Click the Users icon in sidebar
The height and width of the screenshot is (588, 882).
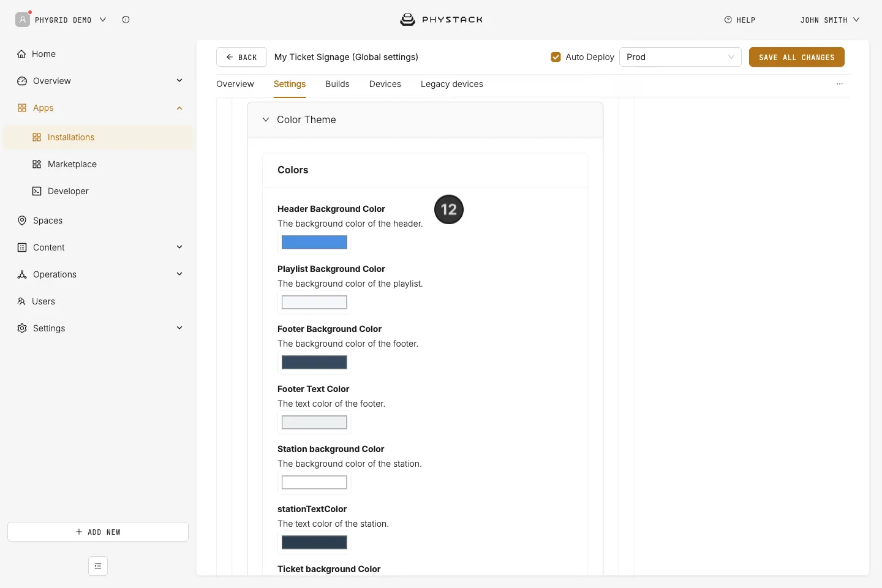(x=21, y=301)
